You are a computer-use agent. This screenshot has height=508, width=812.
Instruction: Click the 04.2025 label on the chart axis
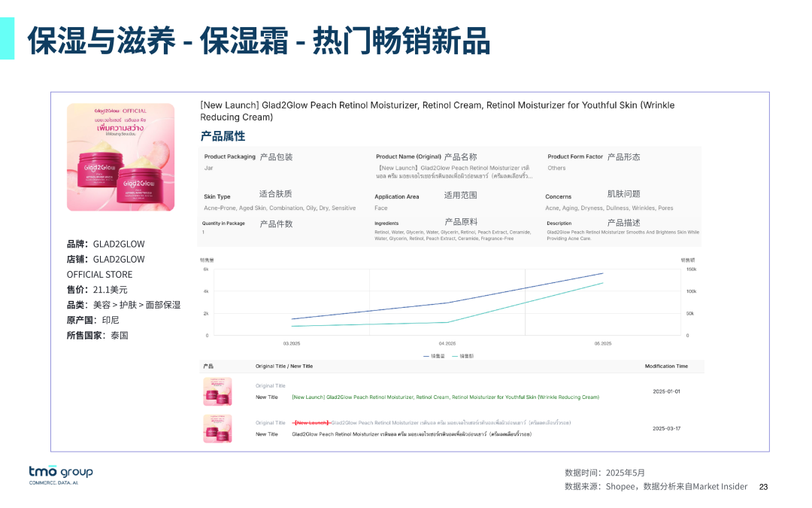pos(447,344)
